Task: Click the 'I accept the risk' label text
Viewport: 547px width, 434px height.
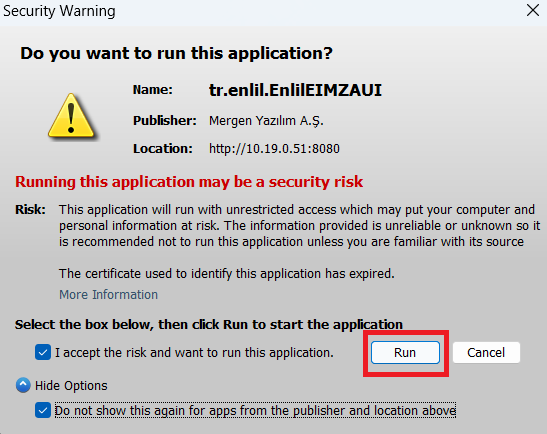Action: (x=194, y=353)
